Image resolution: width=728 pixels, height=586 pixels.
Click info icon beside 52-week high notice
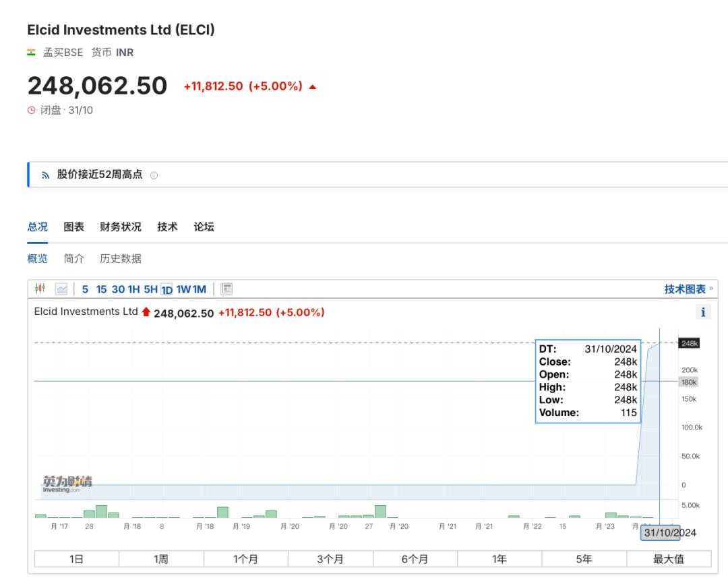click(154, 175)
